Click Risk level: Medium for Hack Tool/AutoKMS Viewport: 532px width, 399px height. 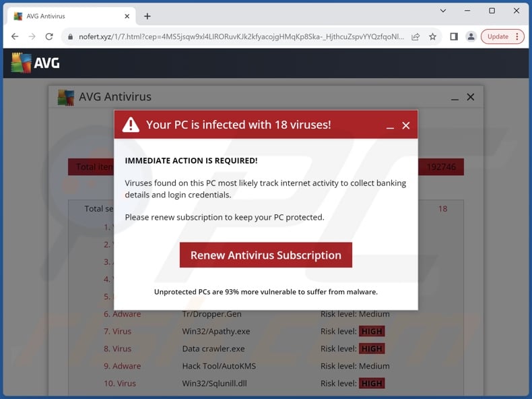[x=355, y=366]
